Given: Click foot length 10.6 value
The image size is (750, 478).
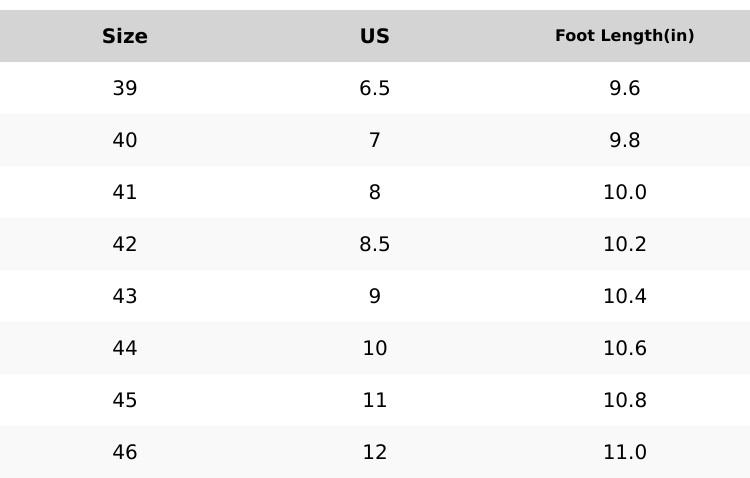Looking at the screenshot, I should 625,348.
